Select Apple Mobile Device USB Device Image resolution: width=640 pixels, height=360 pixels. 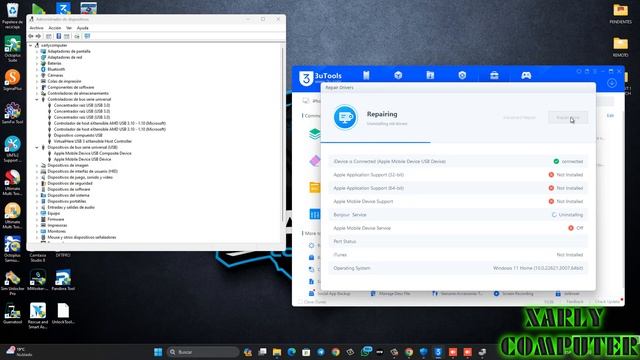point(82,159)
